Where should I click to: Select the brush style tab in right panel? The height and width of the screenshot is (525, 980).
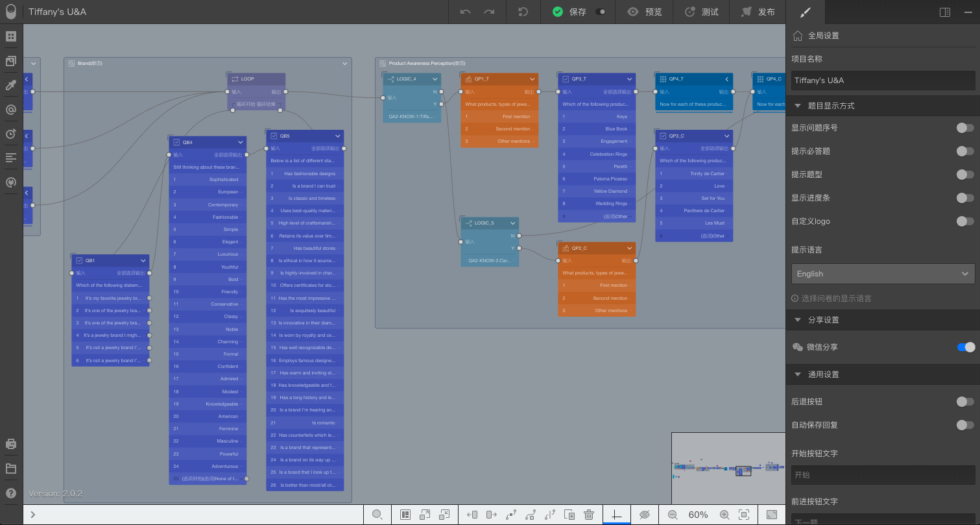pos(805,12)
